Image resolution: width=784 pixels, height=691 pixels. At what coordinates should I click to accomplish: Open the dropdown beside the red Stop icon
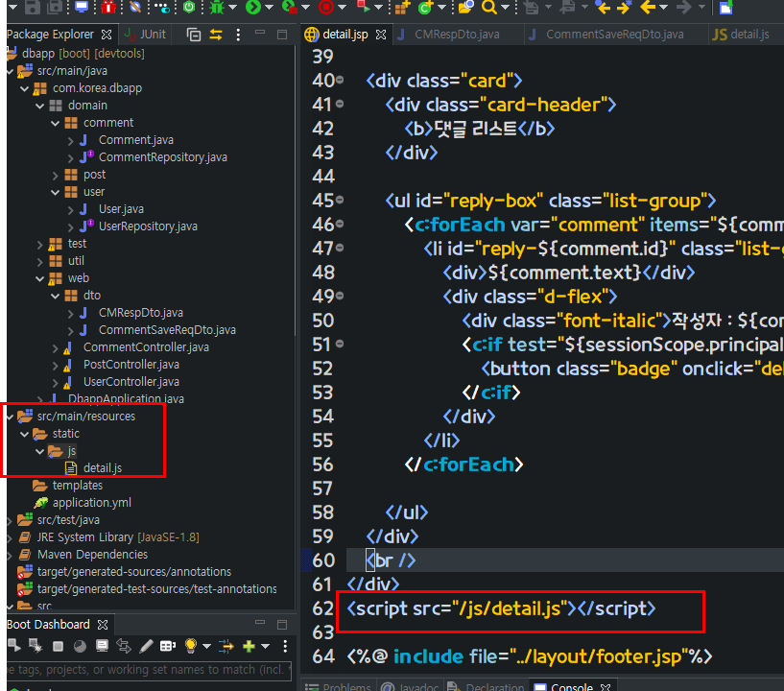pyautogui.click(x=343, y=8)
